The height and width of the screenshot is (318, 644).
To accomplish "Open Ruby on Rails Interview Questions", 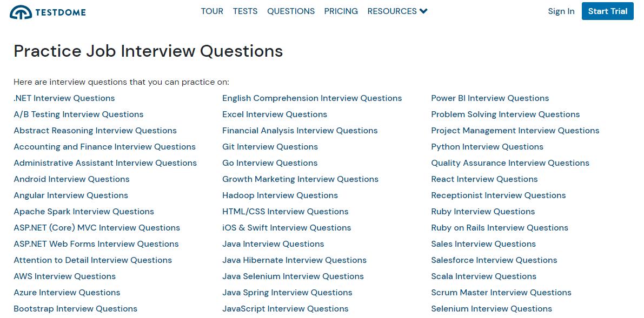I will click(500, 228).
